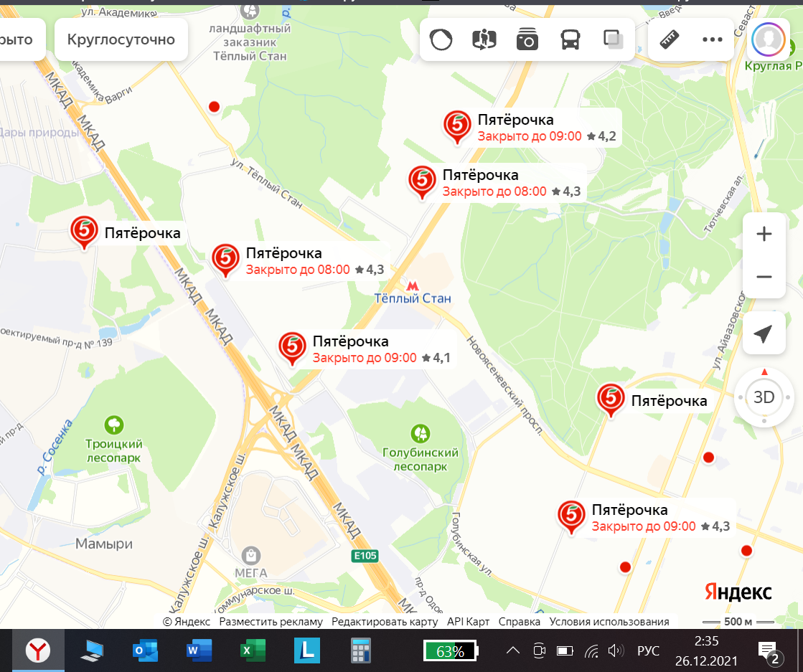The image size is (803, 672).
Task: Toggle 3D map tilt control
Action: click(x=764, y=397)
